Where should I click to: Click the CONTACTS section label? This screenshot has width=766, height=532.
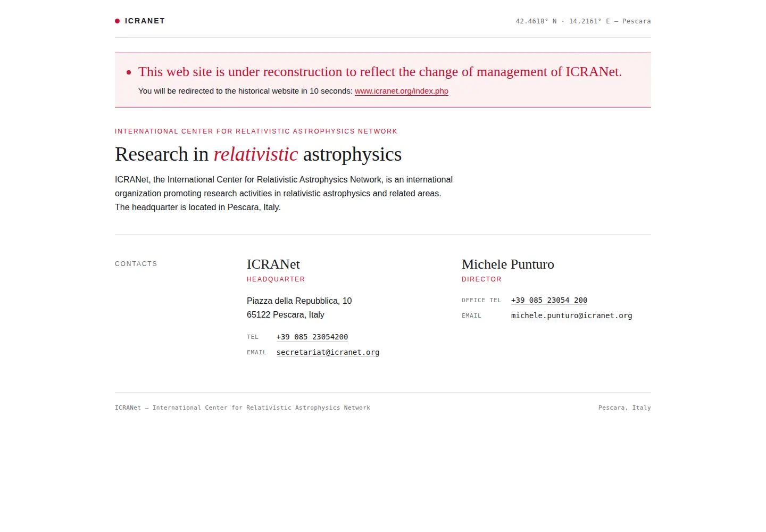coord(136,264)
